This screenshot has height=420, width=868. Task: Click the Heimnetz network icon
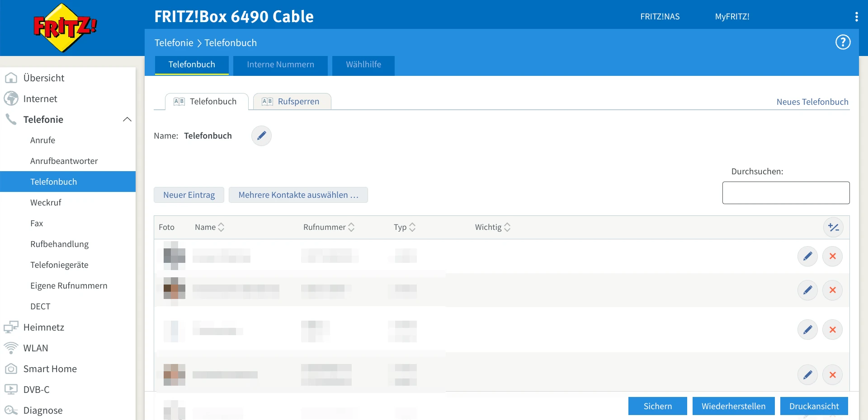pos(11,327)
